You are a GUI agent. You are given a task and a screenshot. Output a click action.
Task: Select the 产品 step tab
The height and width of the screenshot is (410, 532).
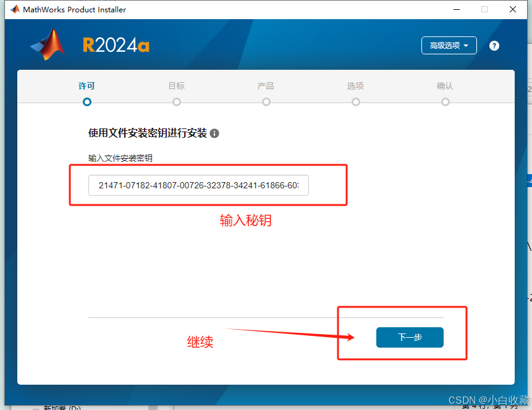point(266,86)
